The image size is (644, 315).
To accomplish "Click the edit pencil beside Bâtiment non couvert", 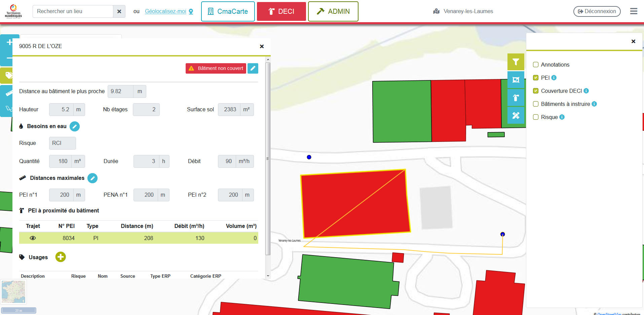I will coord(253,68).
